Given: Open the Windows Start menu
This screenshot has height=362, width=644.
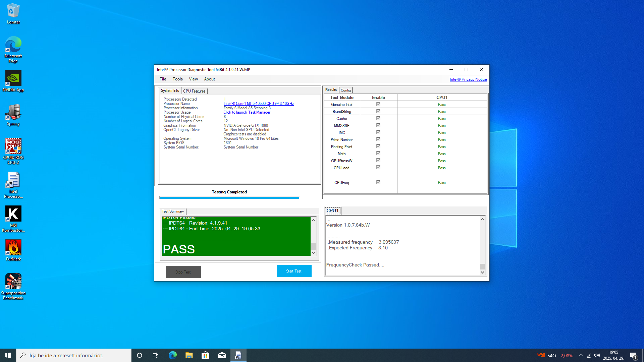Looking at the screenshot, I should [x=8, y=355].
